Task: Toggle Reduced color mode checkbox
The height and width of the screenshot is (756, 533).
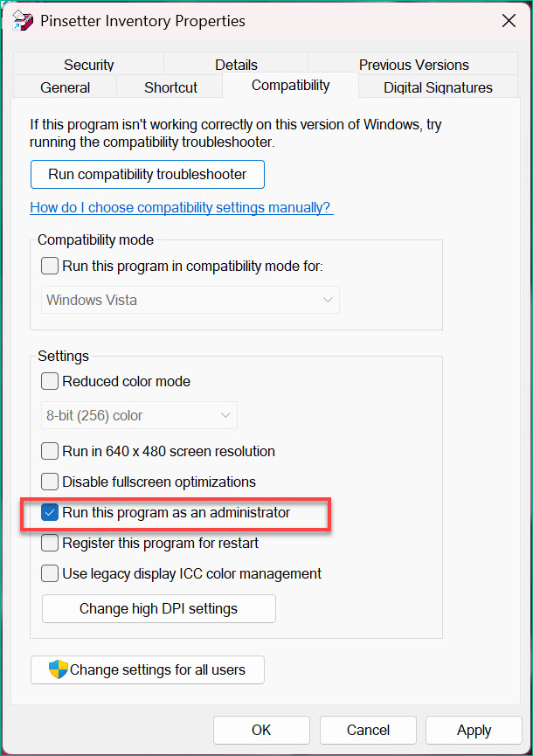Action: [51, 382]
